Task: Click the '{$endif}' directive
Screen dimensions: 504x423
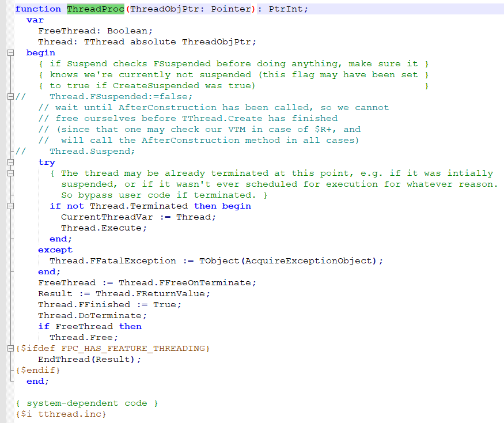Action: pyautogui.click(x=38, y=370)
